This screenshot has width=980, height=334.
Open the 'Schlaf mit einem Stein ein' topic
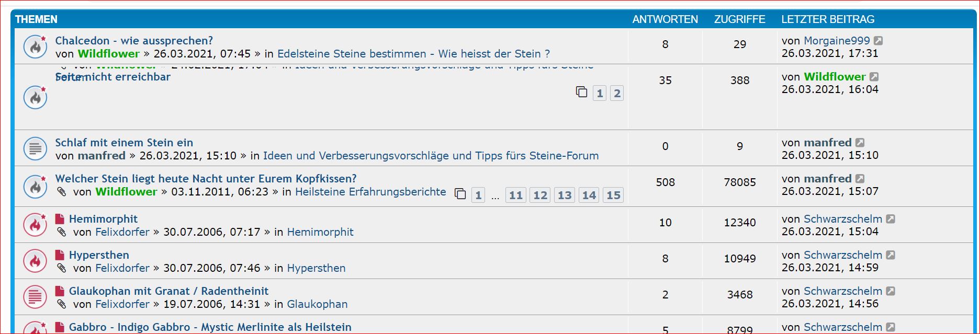tap(124, 143)
